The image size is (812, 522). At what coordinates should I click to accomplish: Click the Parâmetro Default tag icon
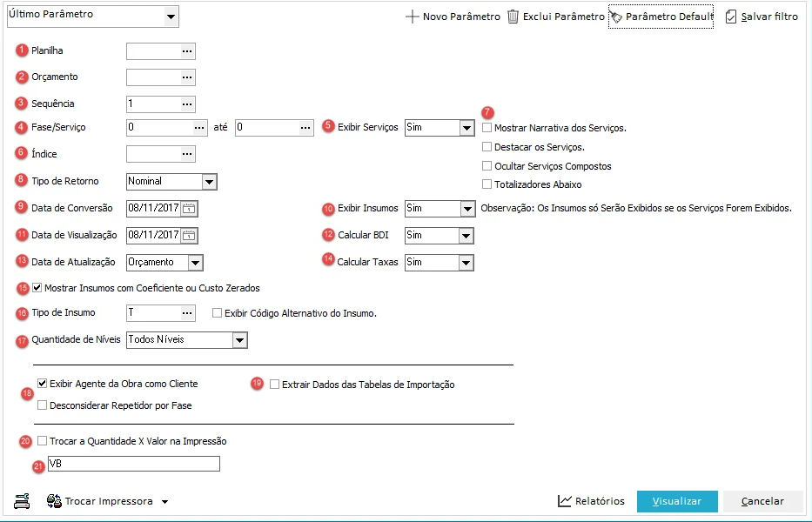pyautogui.click(x=616, y=17)
